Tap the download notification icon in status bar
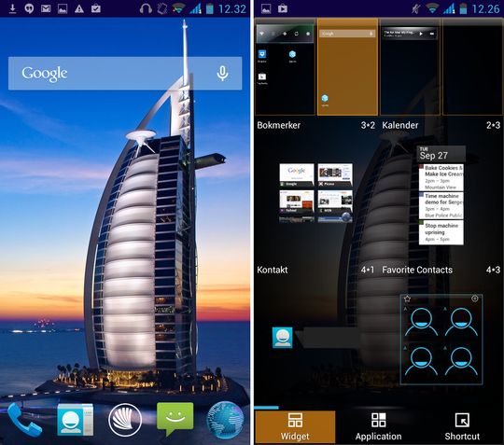 pos(12,8)
